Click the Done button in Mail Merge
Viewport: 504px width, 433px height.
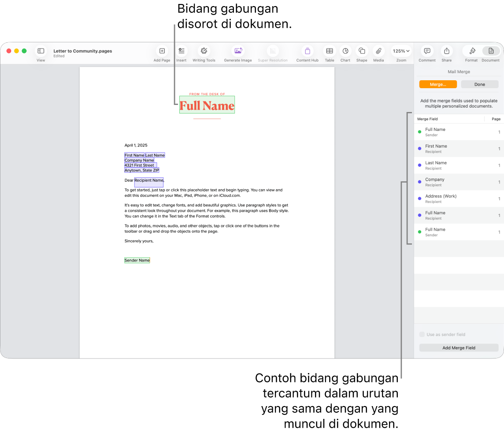tap(480, 84)
